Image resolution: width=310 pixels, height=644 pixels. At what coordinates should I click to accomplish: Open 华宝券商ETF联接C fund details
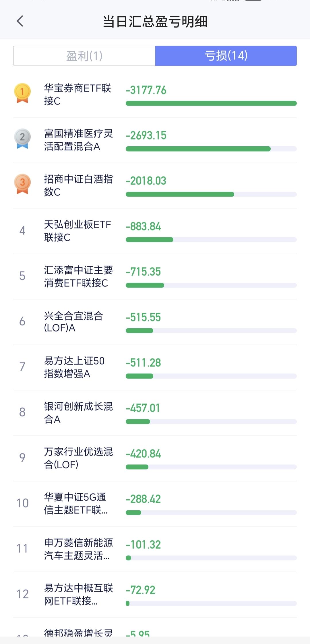(x=77, y=94)
